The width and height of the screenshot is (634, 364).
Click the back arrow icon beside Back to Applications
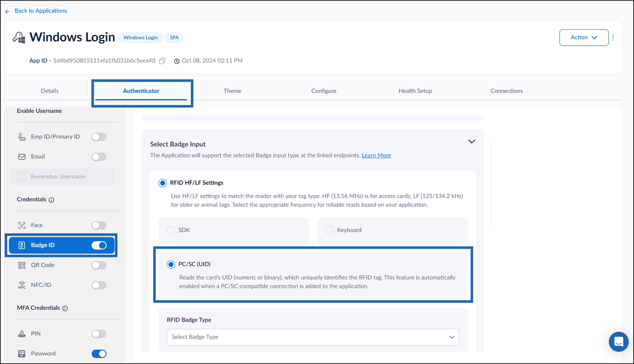coord(7,11)
